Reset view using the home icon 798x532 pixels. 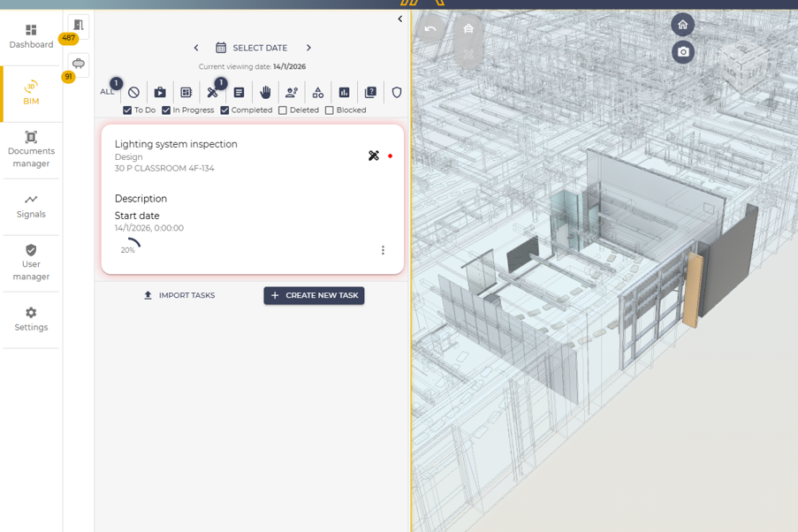(682, 25)
